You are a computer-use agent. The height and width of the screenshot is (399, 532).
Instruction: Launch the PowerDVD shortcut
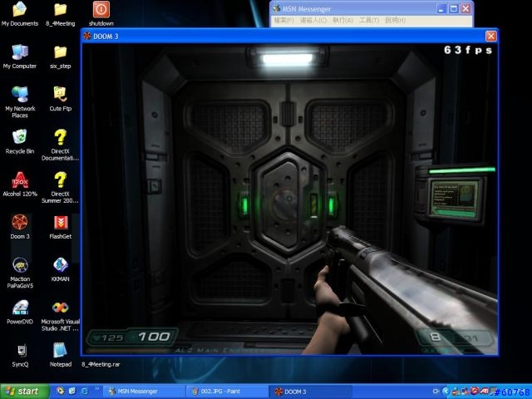coord(20,312)
